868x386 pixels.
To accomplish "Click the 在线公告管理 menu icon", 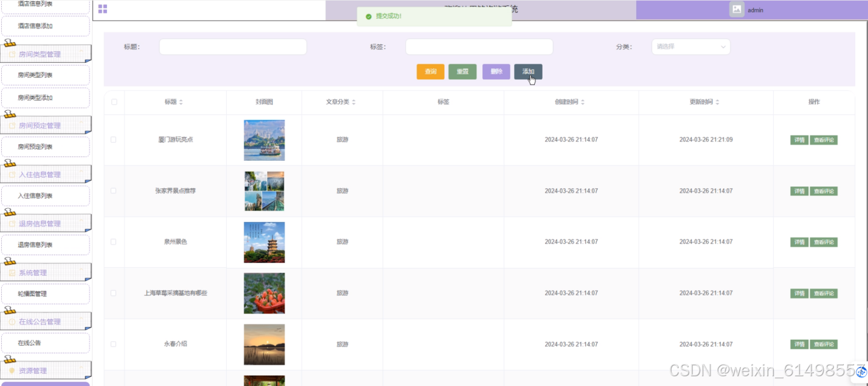I will [x=12, y=321].
